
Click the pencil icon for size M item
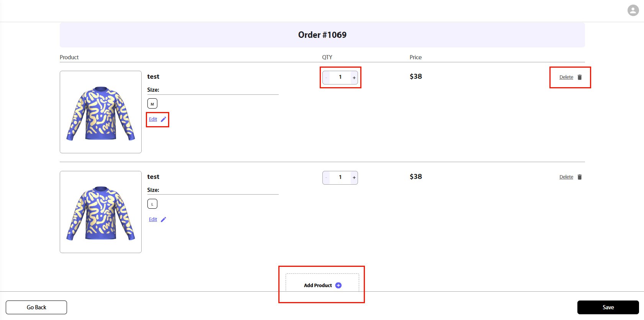[163, 119]
